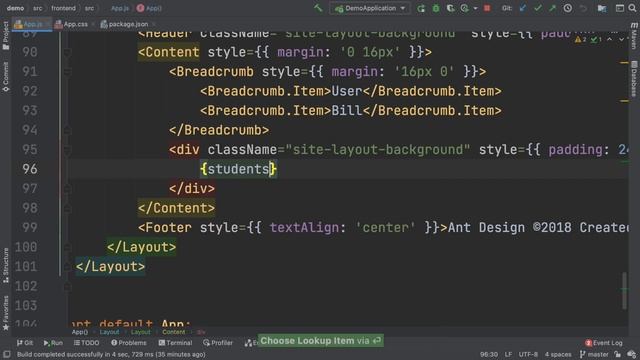The width and height of the screenshot is (640, 360).
Task: Toggle the read-only lock icon
Action: tap(618, 354)
